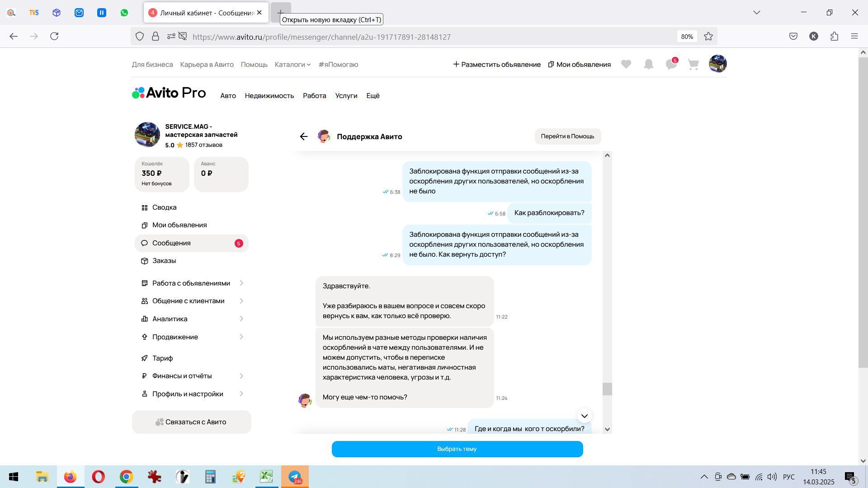This screenshot has height=488, width=868.
Task: Click Выбрать тему button
Action: (x=457, y=449)
